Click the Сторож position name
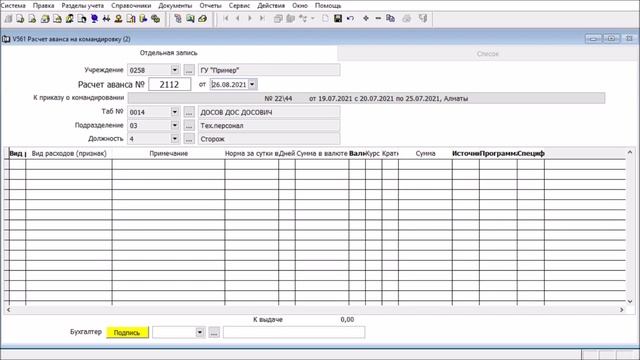The height and width of the screenshot is (360, 640). click(x=269, y=139)
